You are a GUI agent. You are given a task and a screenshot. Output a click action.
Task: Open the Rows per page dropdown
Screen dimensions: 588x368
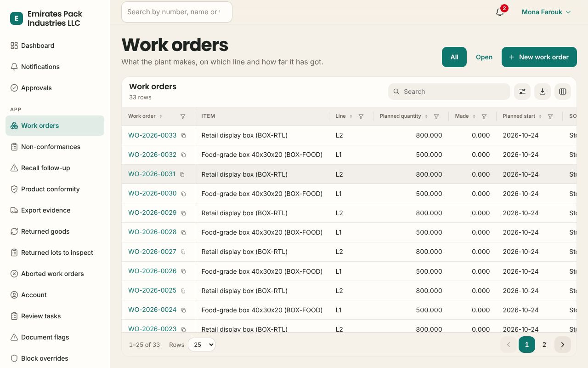(202, 345)
